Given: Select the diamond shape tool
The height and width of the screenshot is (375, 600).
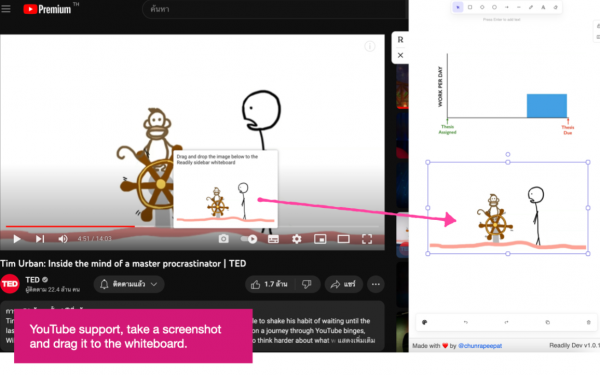Looking at the screenshot, I should tap(482, 7).
